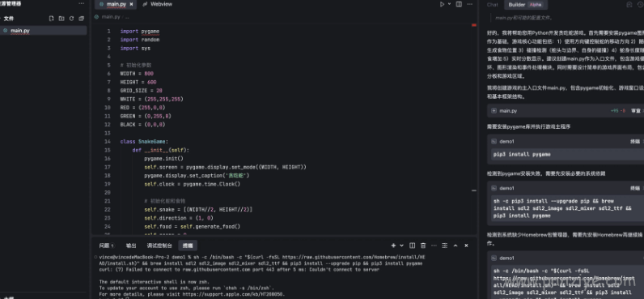
Task: Create a new file in explorer
Action: [51, 19]
